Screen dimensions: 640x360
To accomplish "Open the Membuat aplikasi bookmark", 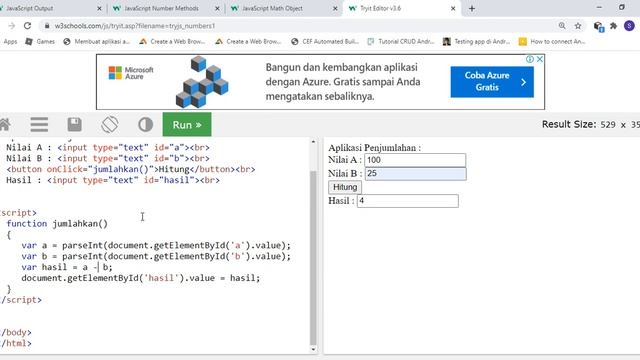I will (x=96, y=41).
